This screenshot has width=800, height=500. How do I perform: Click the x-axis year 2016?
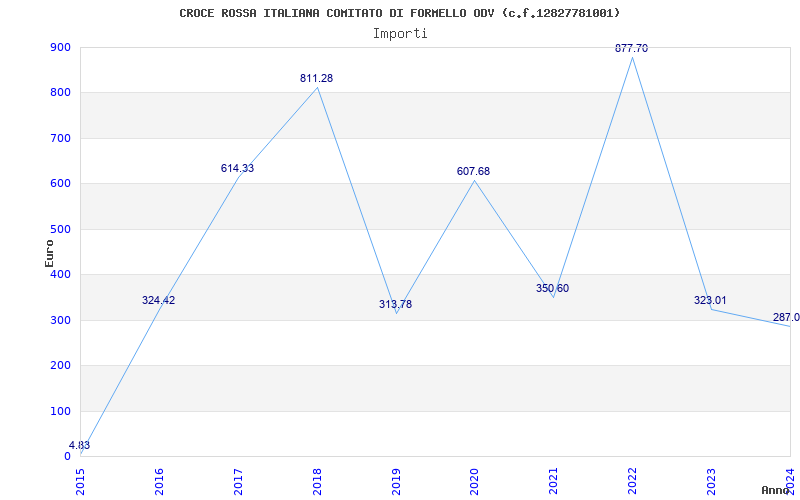(159, 481)
